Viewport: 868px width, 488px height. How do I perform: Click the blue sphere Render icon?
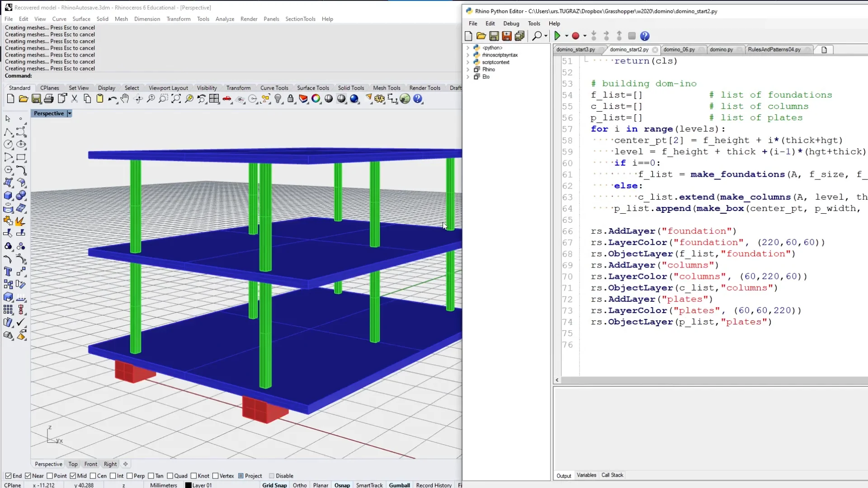tap(354, 99)
